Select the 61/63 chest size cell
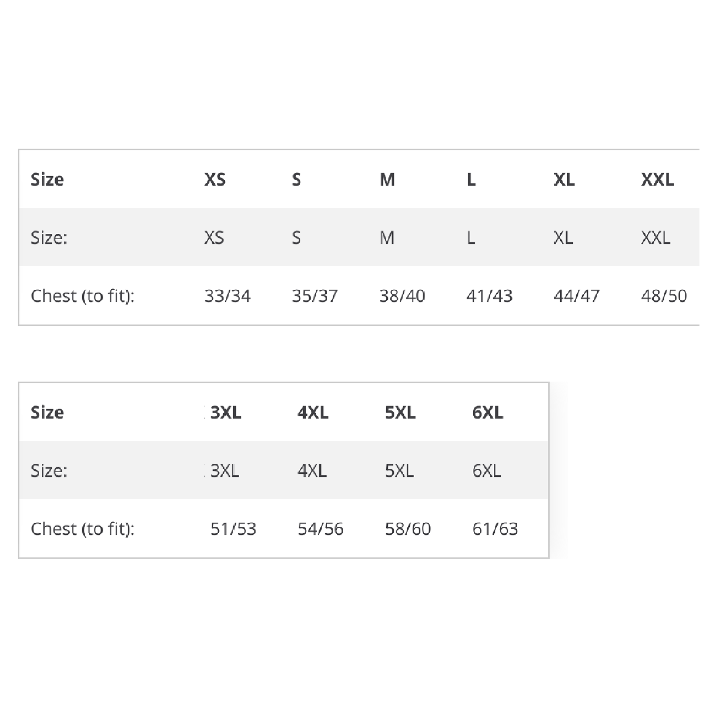 (x=495, y=529)
